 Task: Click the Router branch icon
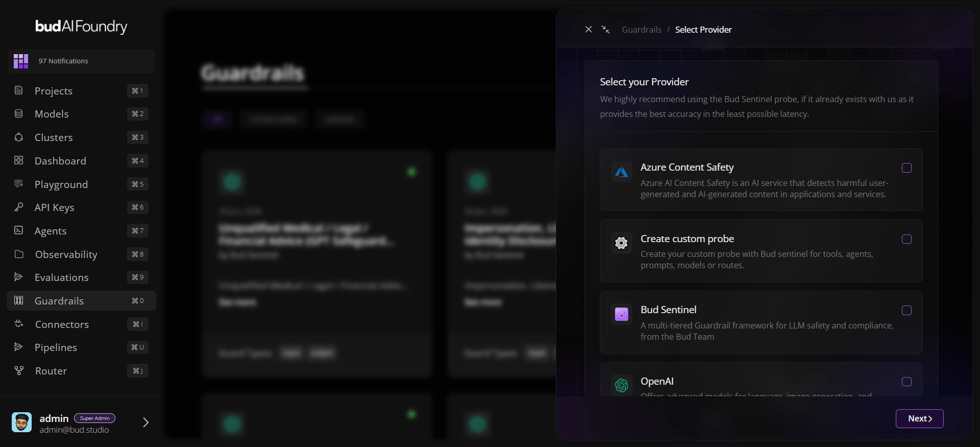coord(19,370)
